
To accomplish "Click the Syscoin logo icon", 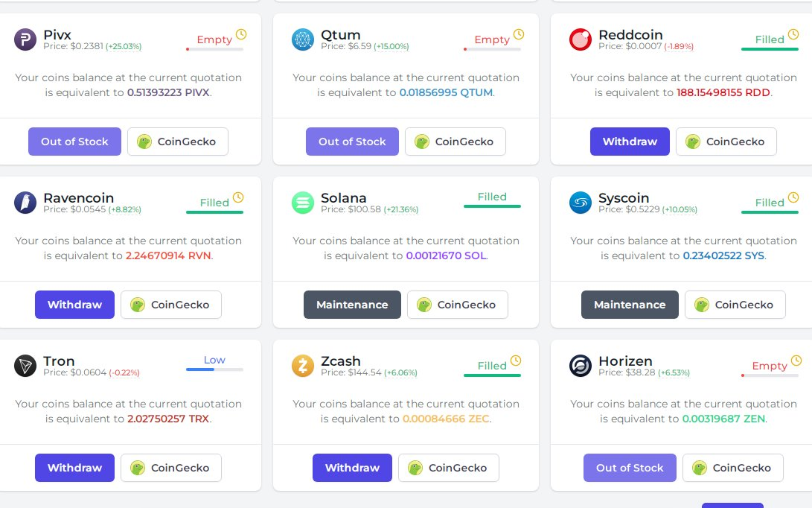I will pyautogui.click(x=580, y=203).
